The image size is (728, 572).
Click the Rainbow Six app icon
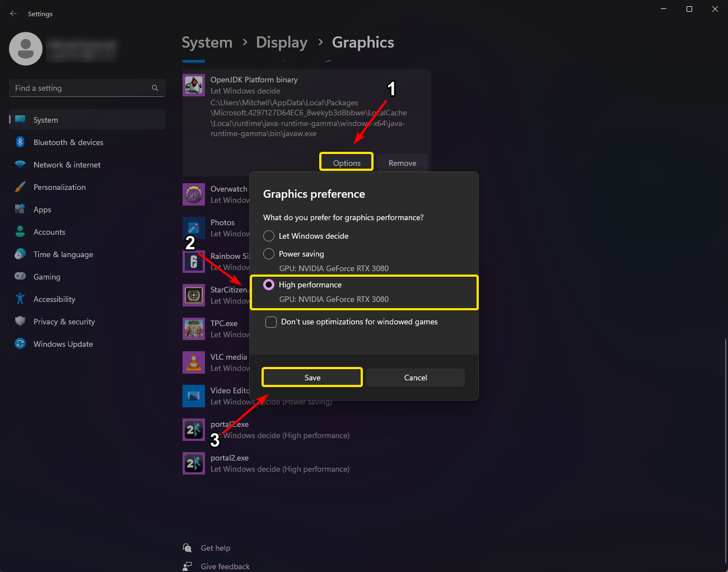click(x=194, y=262)
